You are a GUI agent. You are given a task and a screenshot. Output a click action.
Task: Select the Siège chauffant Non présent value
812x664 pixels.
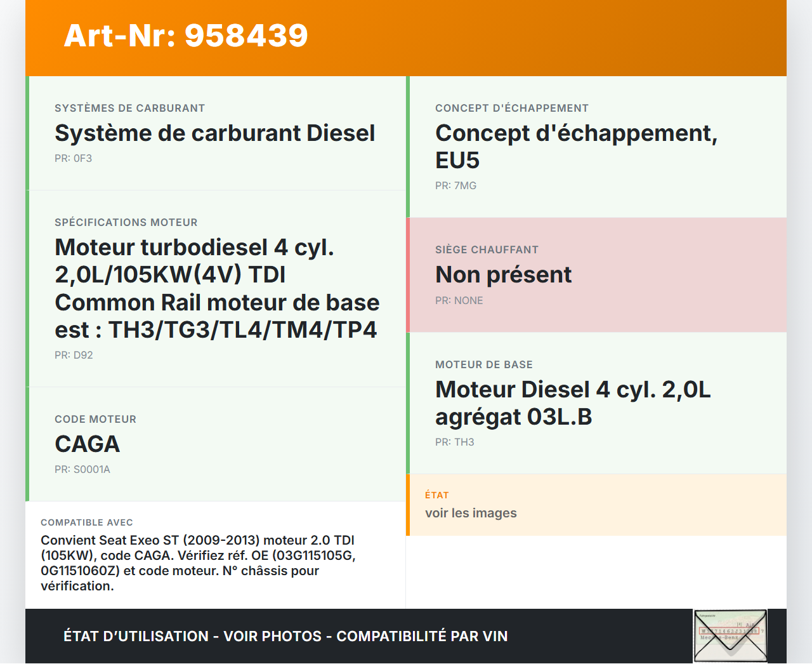503,275
